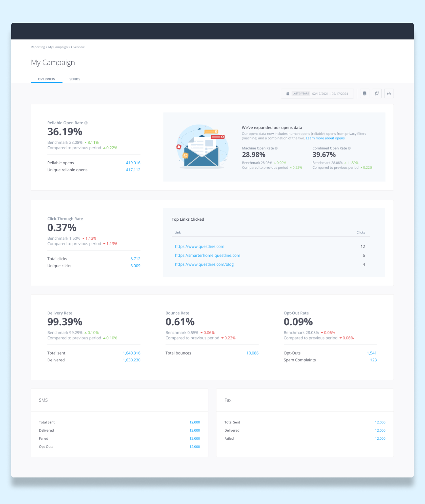Screen dimensions: 425x504
Task: Open the date range picker field
Action: pyautogui.click(x=317, y=94)
